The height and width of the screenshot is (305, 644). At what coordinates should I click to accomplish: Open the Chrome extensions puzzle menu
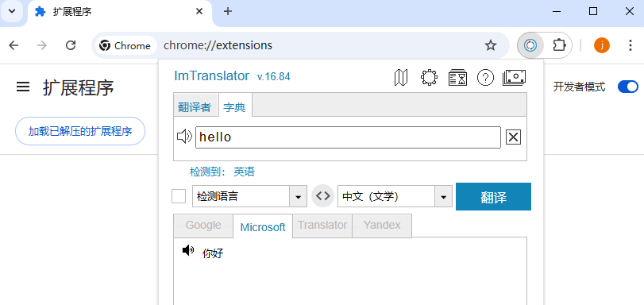(x=559, y=45)
